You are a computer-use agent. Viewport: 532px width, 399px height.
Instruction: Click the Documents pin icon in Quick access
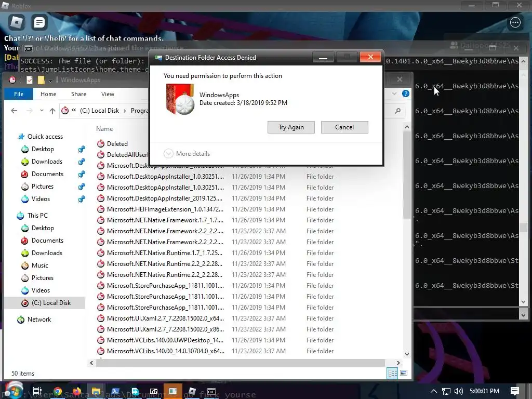[x=82, y=174]
